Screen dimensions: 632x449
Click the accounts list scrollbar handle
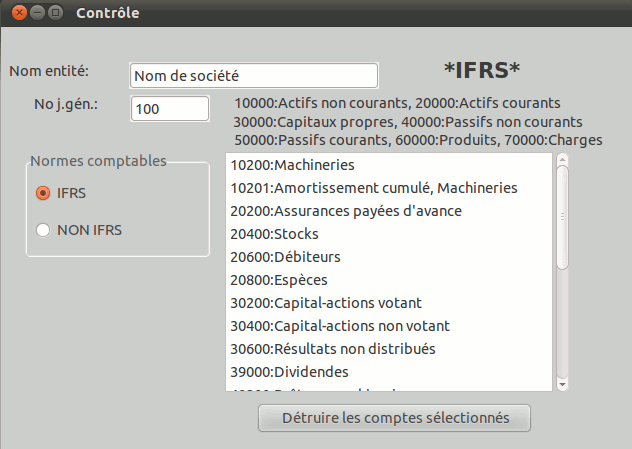click(x=562, y=216)
